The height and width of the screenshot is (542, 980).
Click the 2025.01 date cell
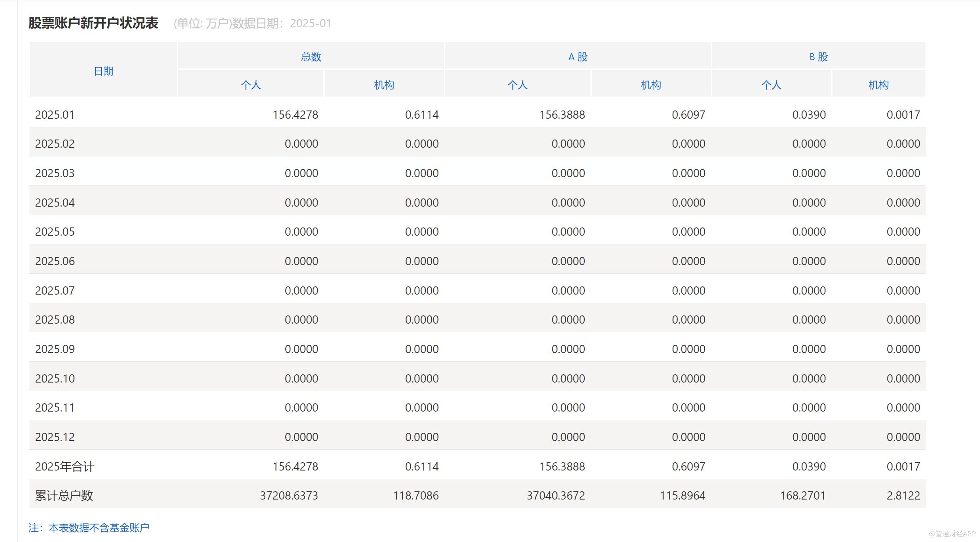click(55, 115)
